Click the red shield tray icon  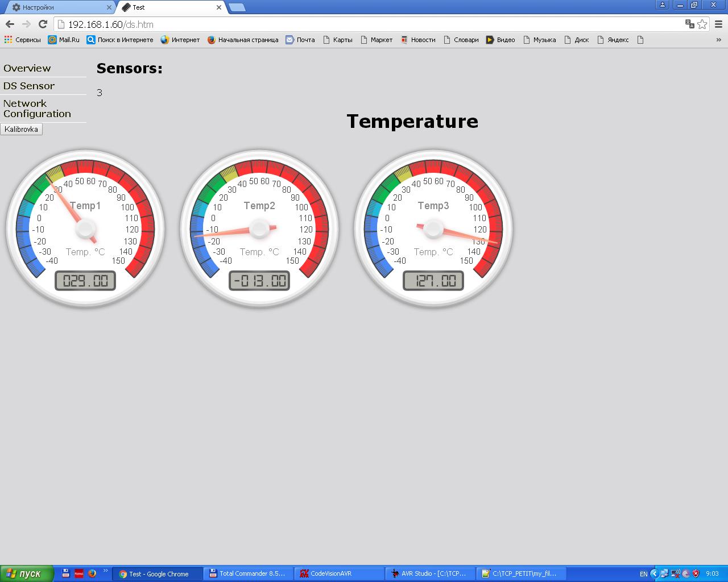[x=696, y=574]
